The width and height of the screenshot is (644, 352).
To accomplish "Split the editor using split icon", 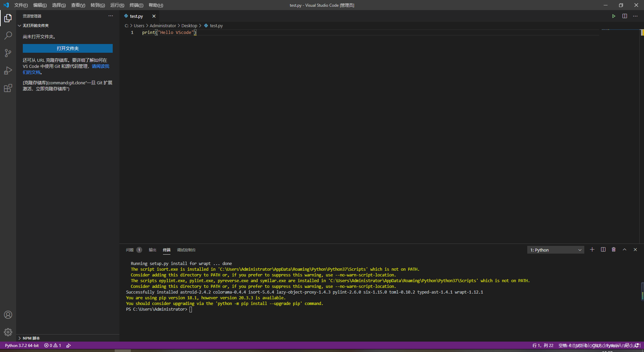I will (x=625, y=16).
